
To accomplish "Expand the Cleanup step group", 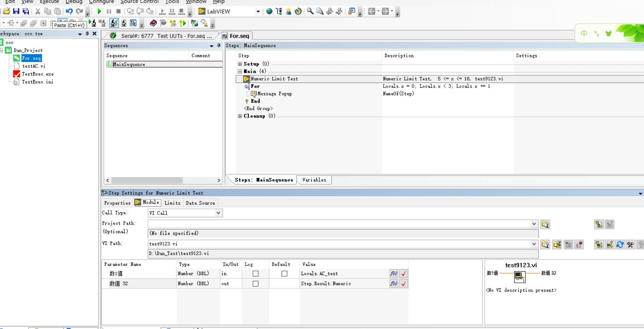I will 240,116.
